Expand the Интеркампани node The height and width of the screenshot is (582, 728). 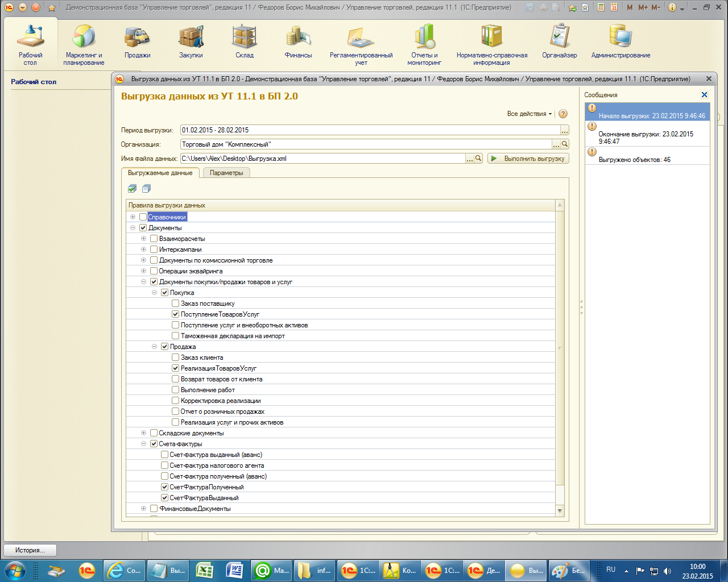point(143,250)
